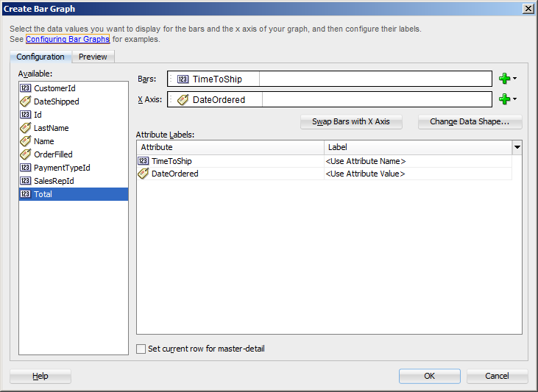The width and height of the screenshot is (538, 392).
Task: Enable Set current row for master-detail
Action: pyautogui.click(x=141, y=349)
